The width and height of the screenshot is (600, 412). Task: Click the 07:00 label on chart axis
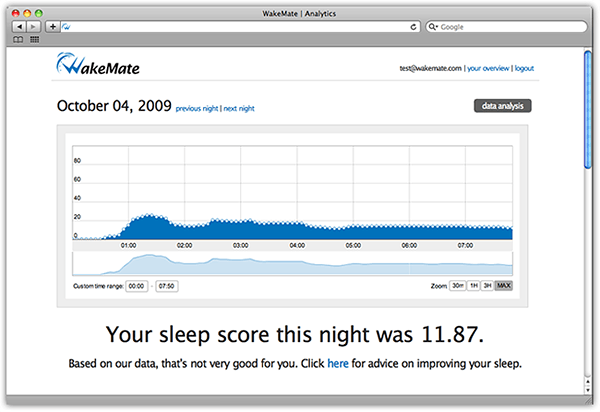click(x=465, y=245)
